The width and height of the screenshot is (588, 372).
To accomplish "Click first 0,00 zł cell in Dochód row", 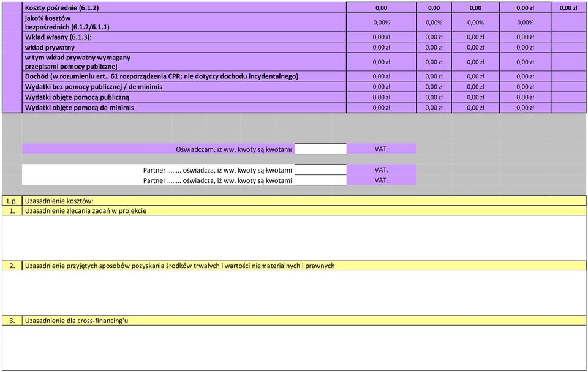I will [x=382, y=76].
